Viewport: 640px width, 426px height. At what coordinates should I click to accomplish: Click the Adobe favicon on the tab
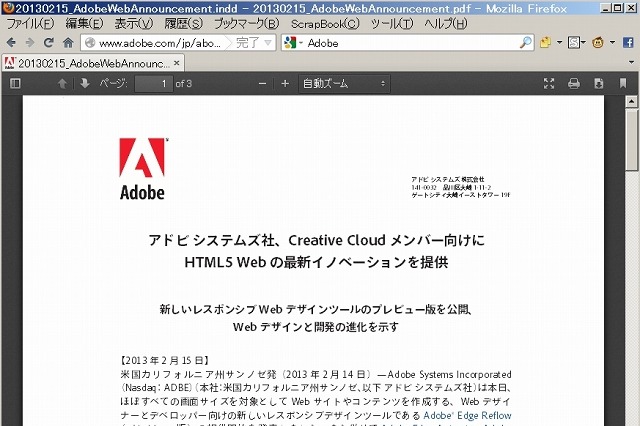9,63
